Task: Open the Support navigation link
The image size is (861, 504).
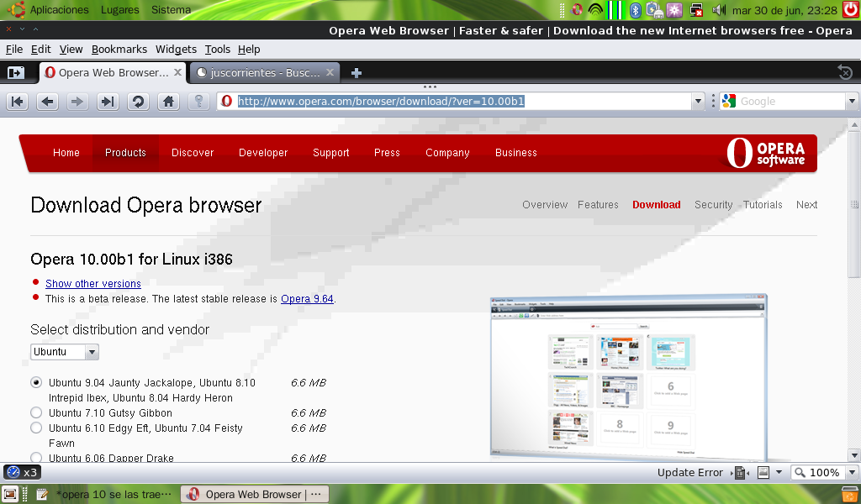Action: coord(330,153)
